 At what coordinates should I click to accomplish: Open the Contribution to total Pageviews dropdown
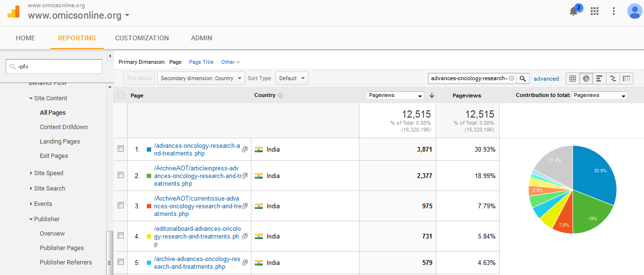point(599,96)
